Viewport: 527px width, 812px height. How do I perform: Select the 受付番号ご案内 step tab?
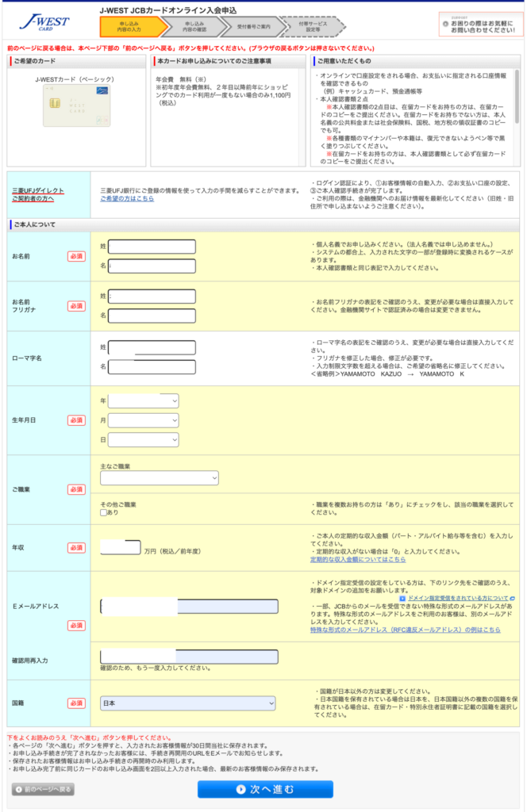(x=252, y=26)
